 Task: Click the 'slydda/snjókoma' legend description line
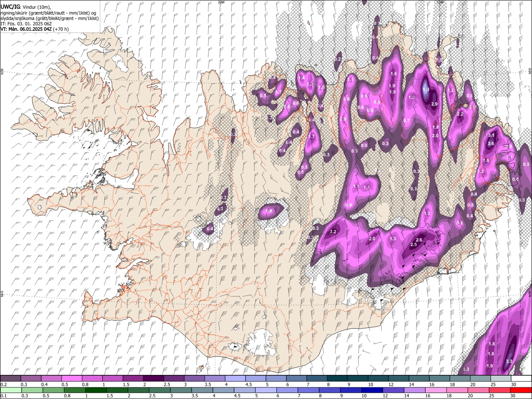click(x=49, y=18)
